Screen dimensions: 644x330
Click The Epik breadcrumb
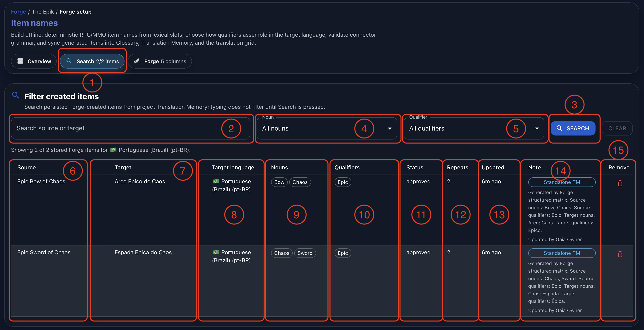tap(43, 12)
